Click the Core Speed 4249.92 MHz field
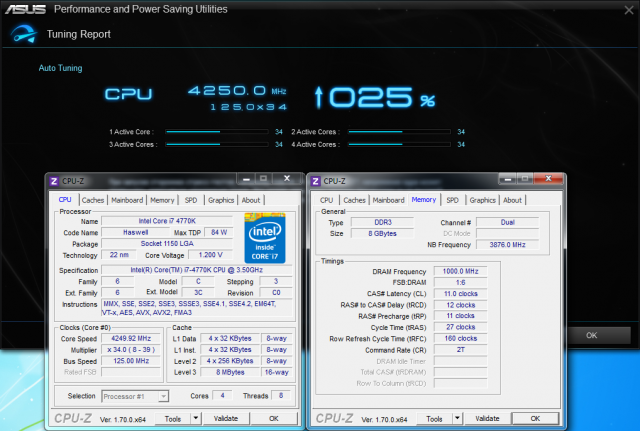The height and width of the screenshot is (431, 640). [131, 338]
